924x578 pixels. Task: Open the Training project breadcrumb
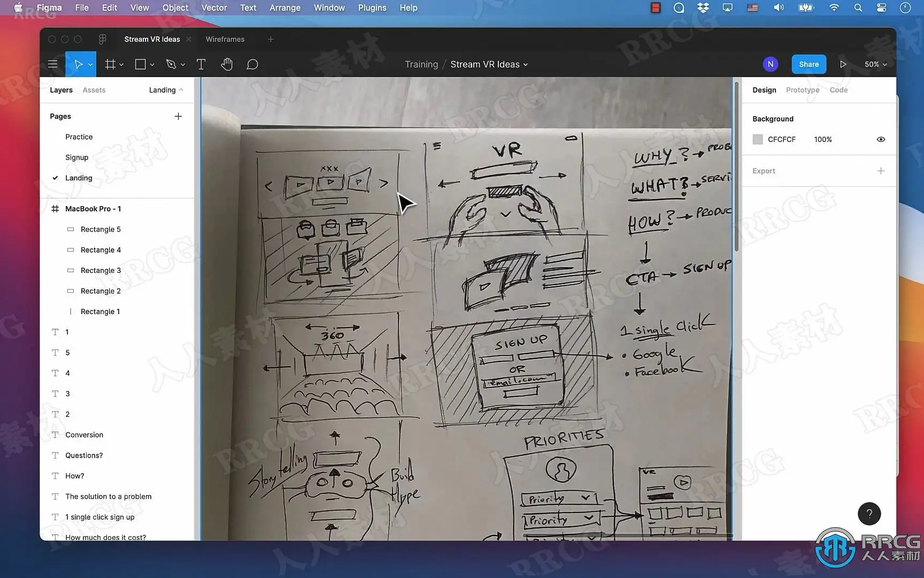click(421, 64)
